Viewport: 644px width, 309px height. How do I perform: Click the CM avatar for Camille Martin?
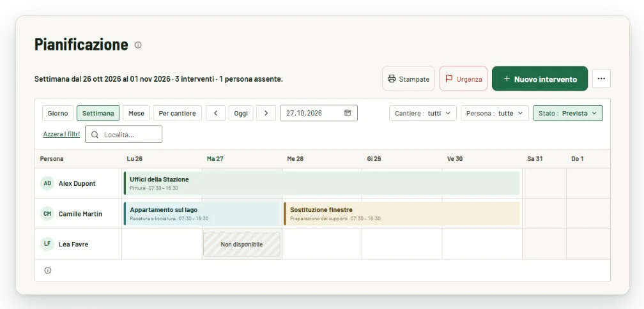[47, 214]
